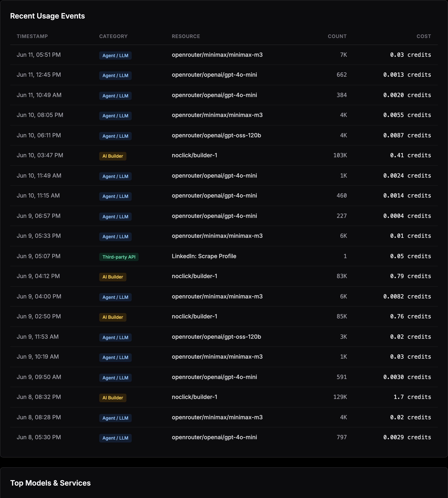Click gpt-oss-120b resource on Jun 9, 11:53 AM row
Screen dimensions: 448x498
point(216,337)
